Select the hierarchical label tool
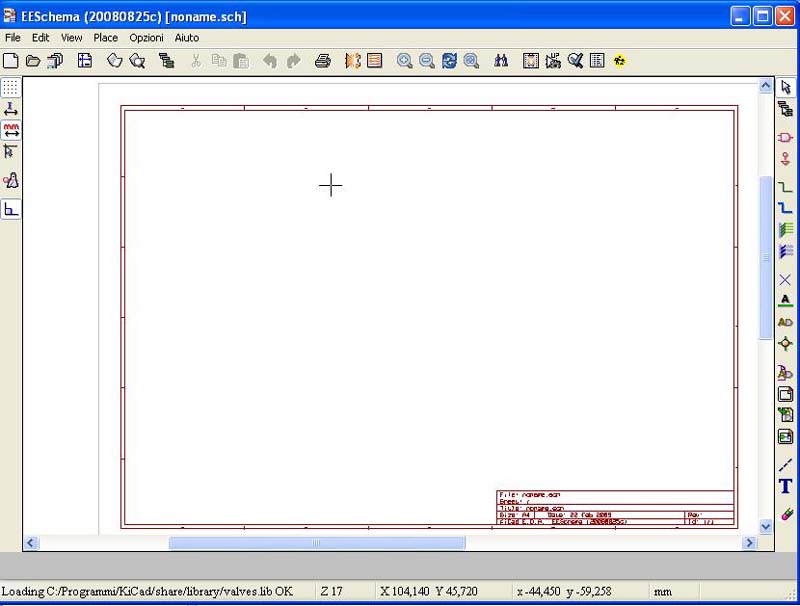 (x=786, y=372)
